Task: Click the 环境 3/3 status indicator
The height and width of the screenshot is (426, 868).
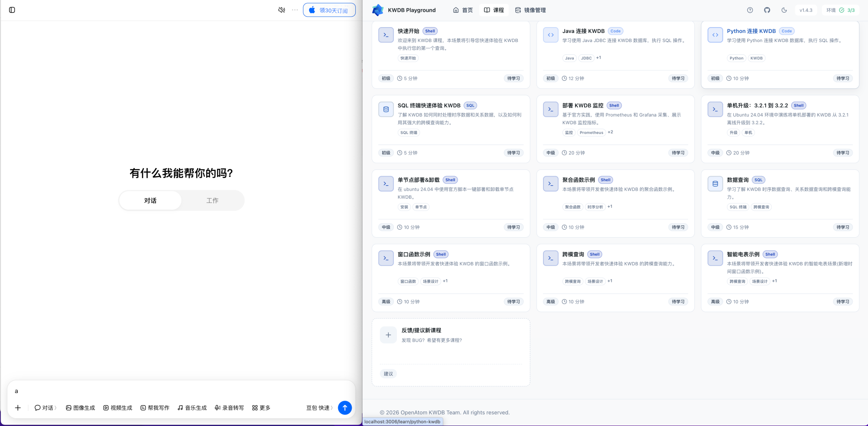Action: click(840, 10)
